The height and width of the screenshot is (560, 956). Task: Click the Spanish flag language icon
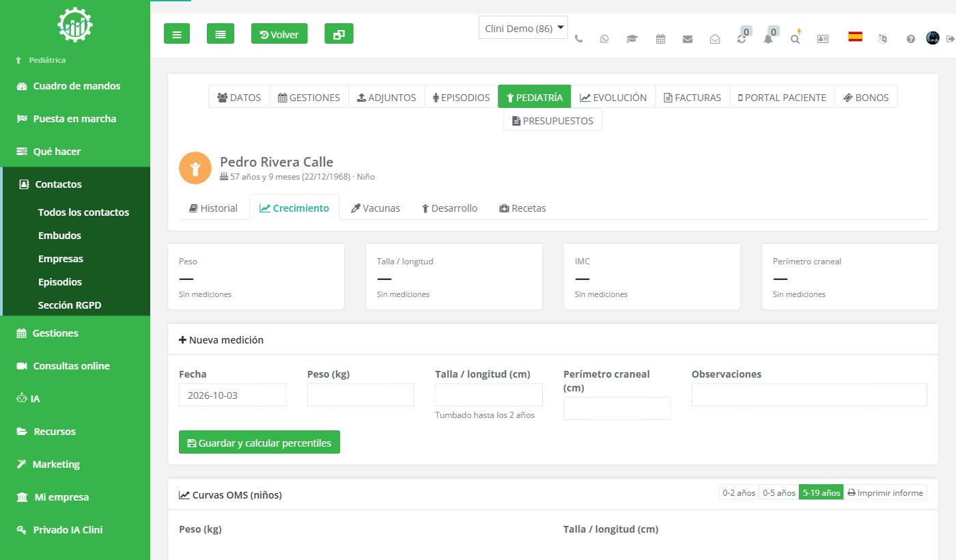[x=855, y=37]
